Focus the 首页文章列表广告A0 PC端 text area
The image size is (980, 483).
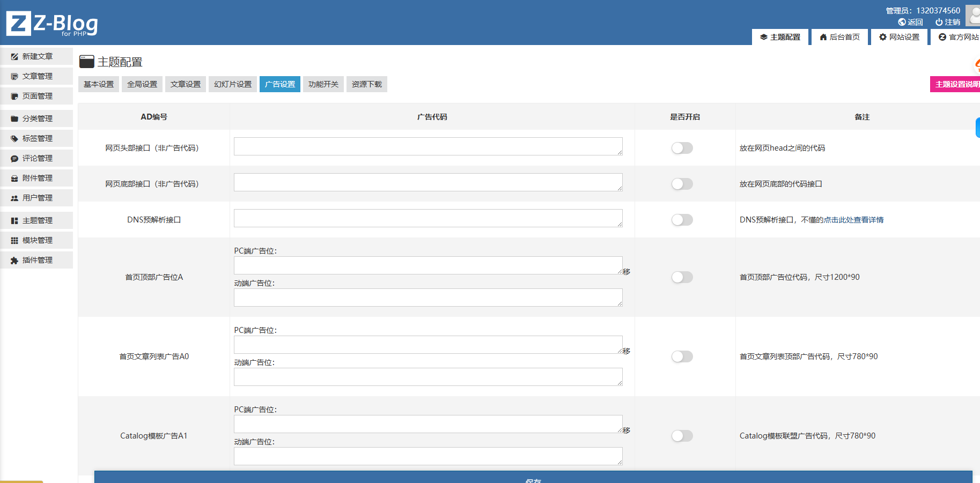[x=428, y=345]
